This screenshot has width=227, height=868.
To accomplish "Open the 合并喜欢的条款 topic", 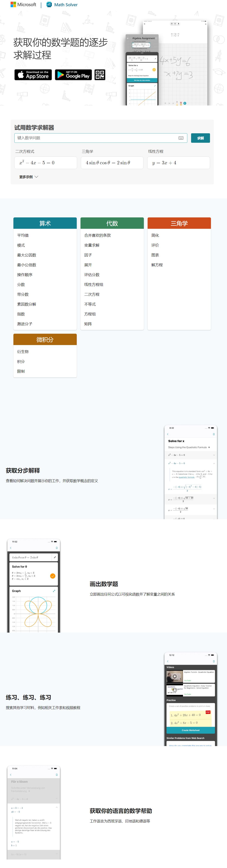I will [x=97, y=236].
